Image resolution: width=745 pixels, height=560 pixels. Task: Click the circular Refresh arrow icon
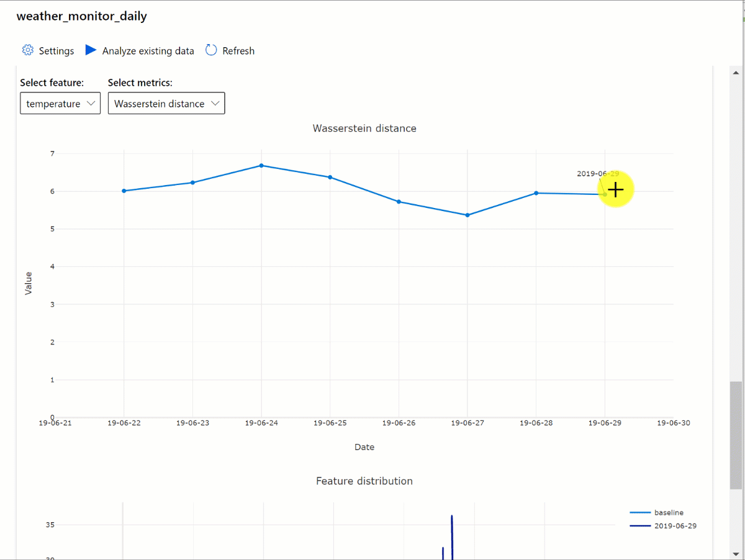pyautogui.click(x=211, y=50)
